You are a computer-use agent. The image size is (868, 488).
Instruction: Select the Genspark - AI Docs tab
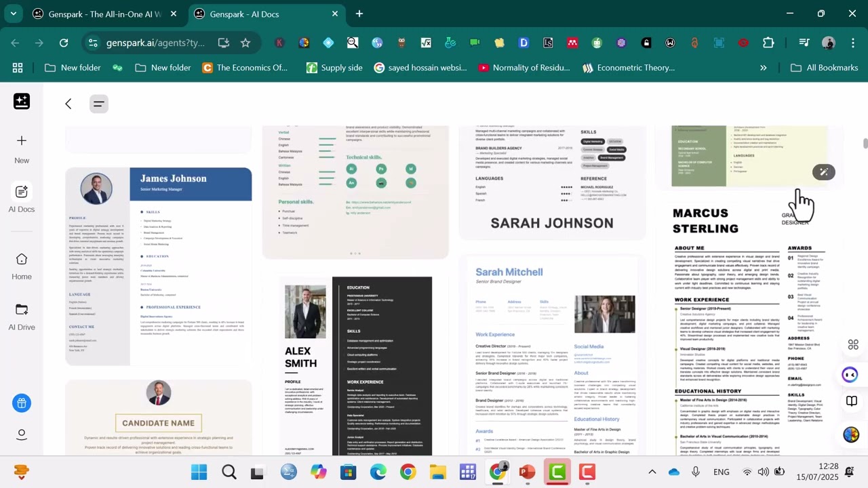pyautogui.click(x=266, y=14)
